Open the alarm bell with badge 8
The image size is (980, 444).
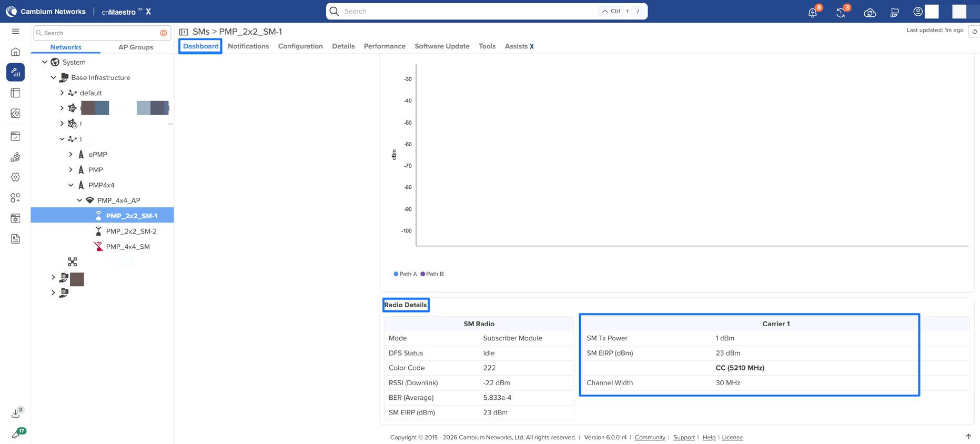[x=814, y=12]
